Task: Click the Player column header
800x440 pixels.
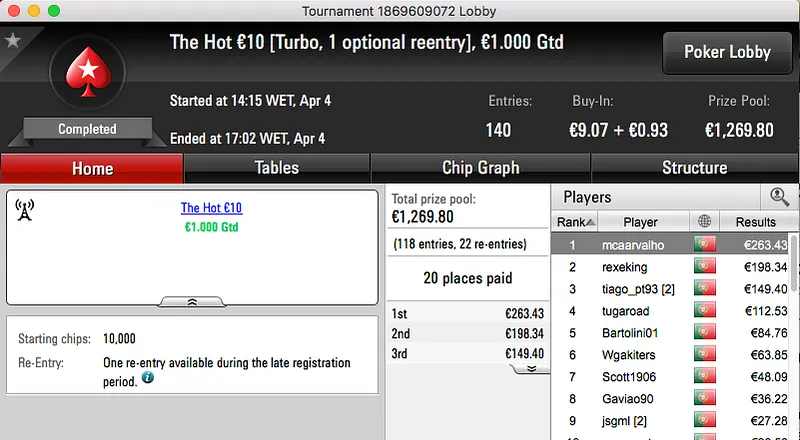Action: click(x=640, y=222)
